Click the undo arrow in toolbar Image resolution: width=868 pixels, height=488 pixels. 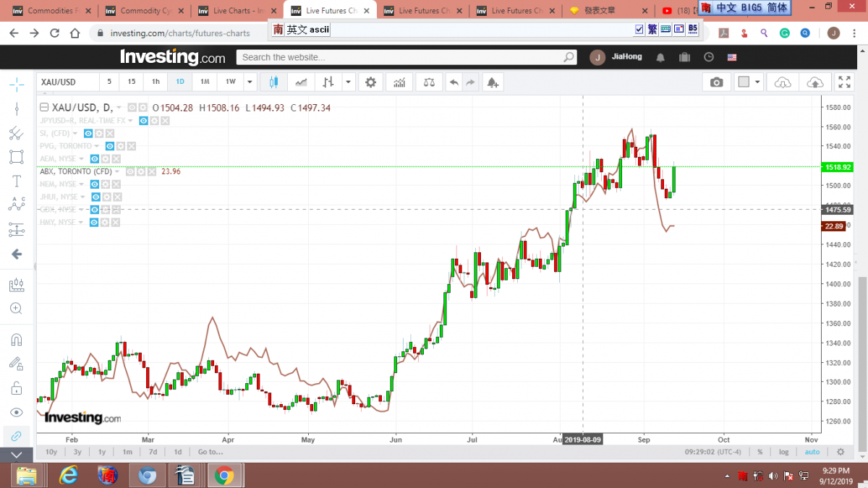[x=454, y=82]
